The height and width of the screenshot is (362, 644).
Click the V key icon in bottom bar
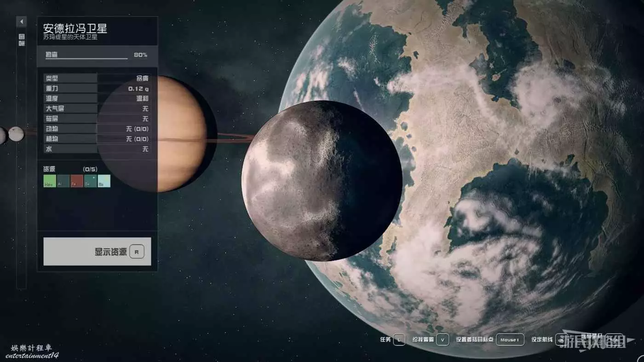click(443, 340)
